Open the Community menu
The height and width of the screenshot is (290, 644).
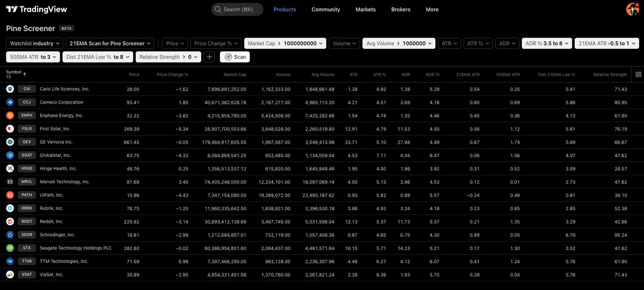pyautogui.click(x=326, y=9)
